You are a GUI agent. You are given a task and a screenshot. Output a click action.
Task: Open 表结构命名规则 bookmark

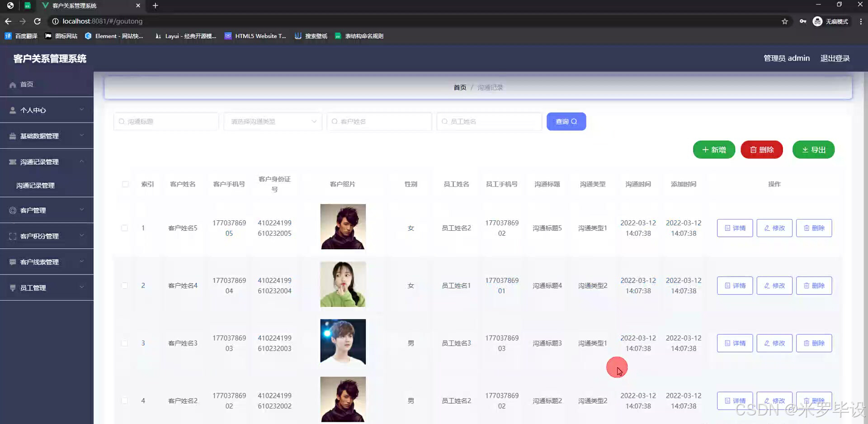point(359,36)
